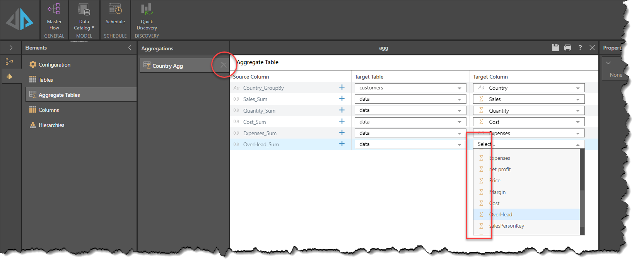Click the print icon in agg header
Viewport: 644px width, 269px height.
pos(567,48)
